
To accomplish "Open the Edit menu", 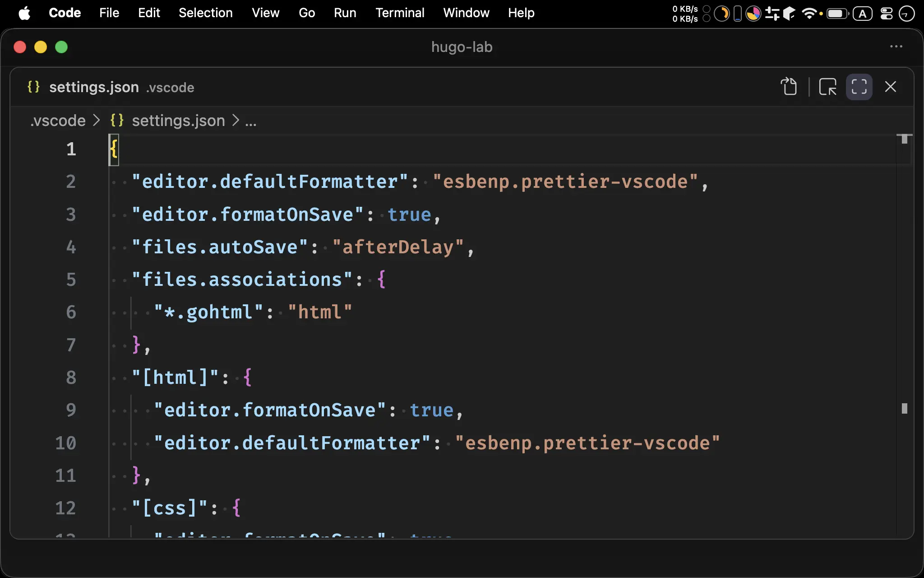I will pos(149,13).
